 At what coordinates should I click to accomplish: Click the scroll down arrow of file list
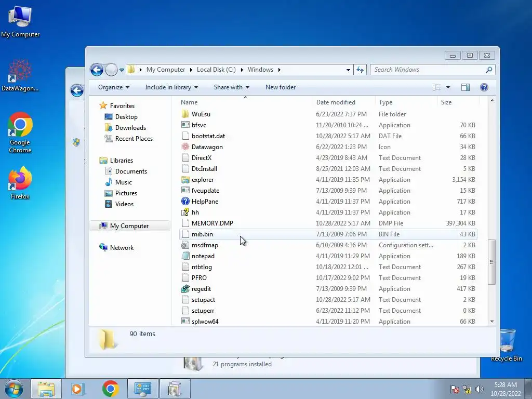pos(492,321)
